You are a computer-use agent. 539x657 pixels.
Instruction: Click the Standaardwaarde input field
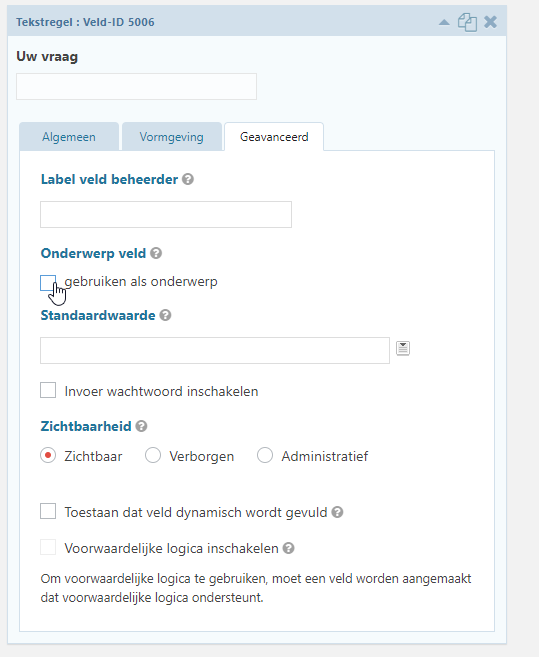(215, 350)
